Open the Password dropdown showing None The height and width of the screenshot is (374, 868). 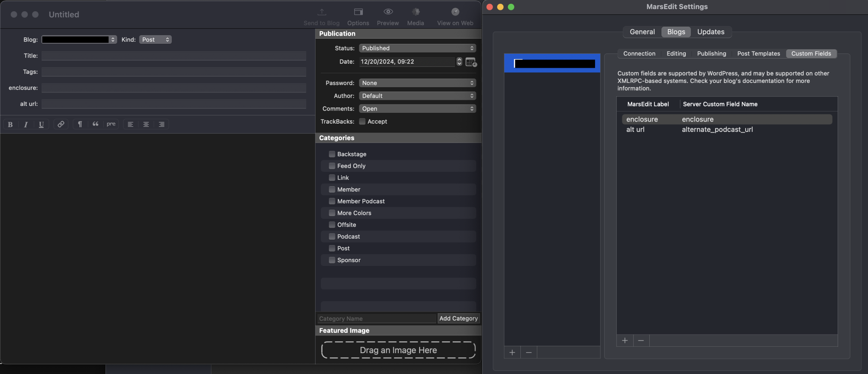pos(418,83)
